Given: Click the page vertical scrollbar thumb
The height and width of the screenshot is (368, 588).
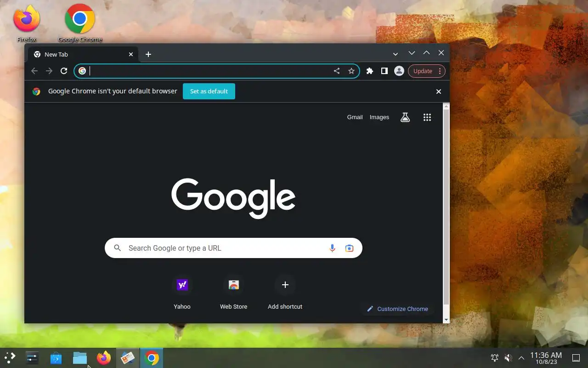Looking at the screenshot, I should (x=446, y=207).
